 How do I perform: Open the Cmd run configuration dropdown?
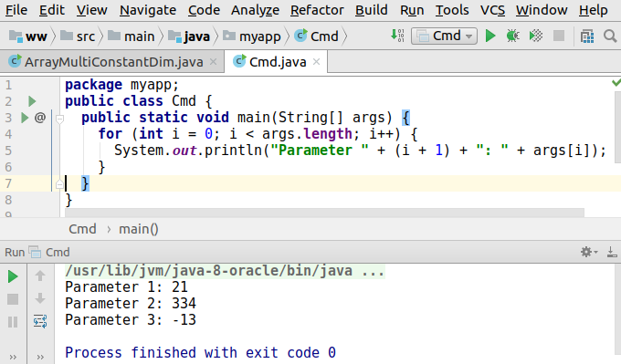444,36
